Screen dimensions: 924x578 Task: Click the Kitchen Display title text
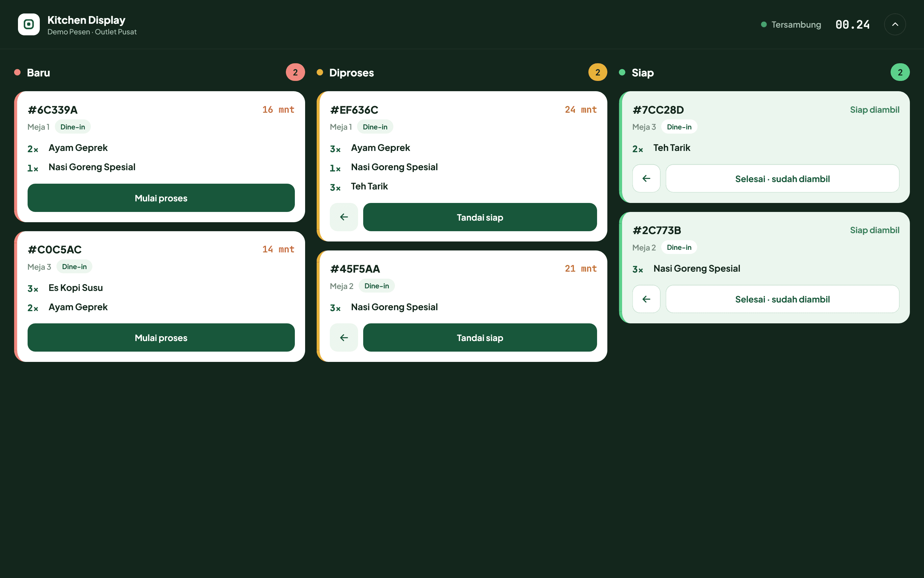pyautogui.click(x=86, y=20)
